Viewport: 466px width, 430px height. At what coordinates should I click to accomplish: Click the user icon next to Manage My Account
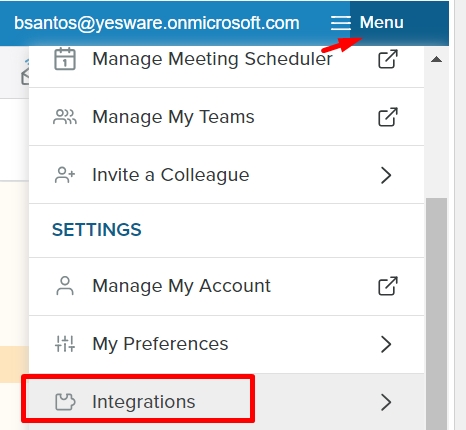65,286
